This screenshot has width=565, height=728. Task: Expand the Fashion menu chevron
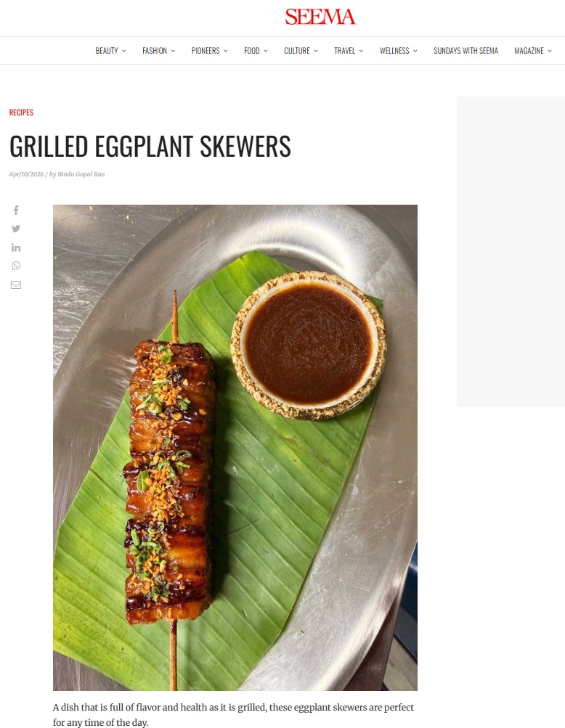(x=174, y=51)
